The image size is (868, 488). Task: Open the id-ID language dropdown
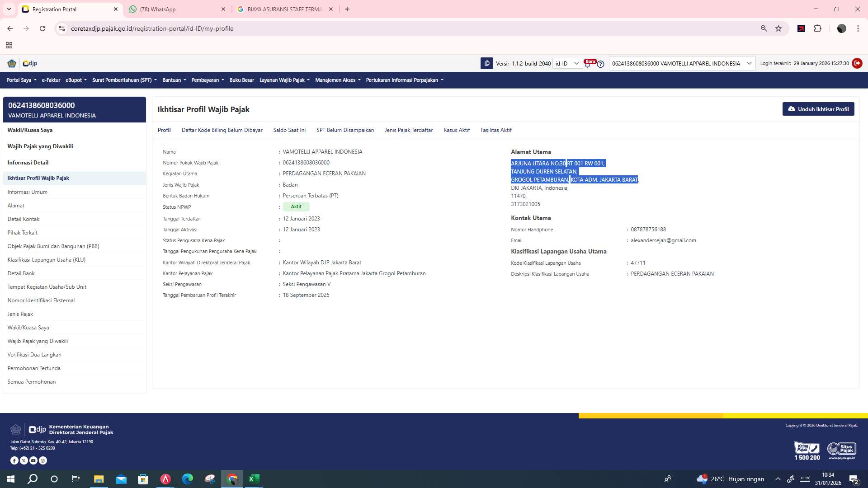566,63
